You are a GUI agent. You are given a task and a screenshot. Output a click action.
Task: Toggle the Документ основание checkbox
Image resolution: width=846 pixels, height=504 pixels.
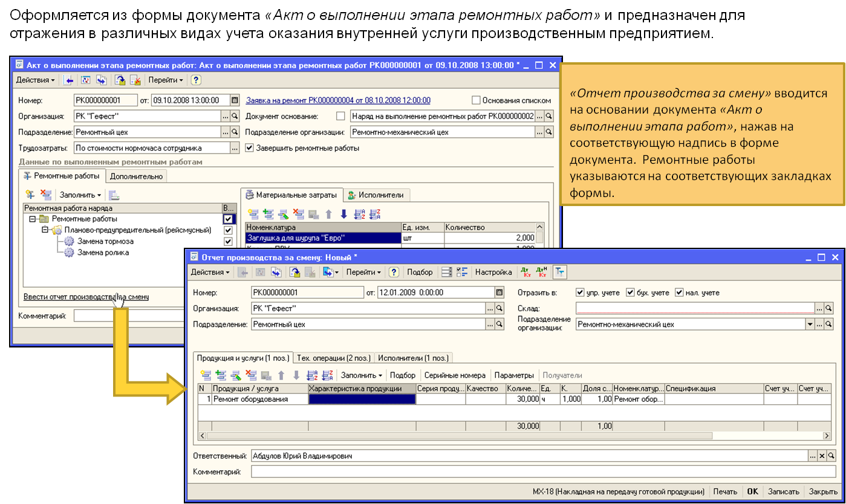(x=340, y=116)
